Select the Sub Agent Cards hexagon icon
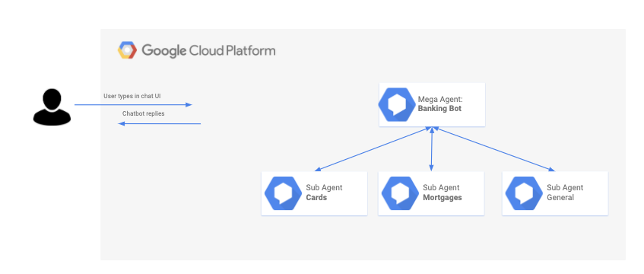Image resolution: width=644 pixels, height=274 pixels. (x=283, y=193)
